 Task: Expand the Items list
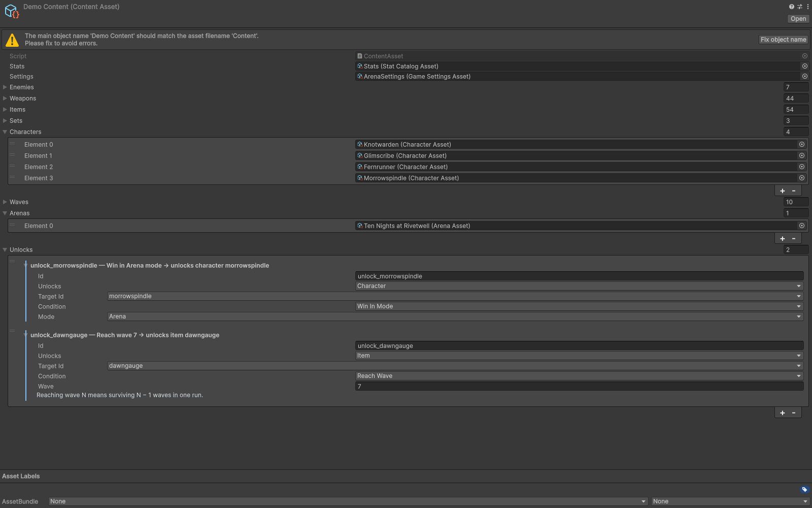click(5, 110)
